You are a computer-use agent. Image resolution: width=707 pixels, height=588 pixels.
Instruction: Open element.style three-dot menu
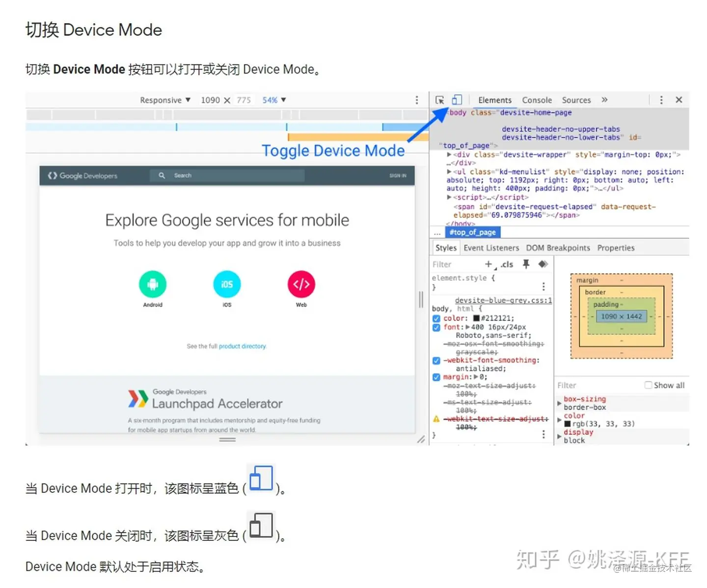point(544,286)
